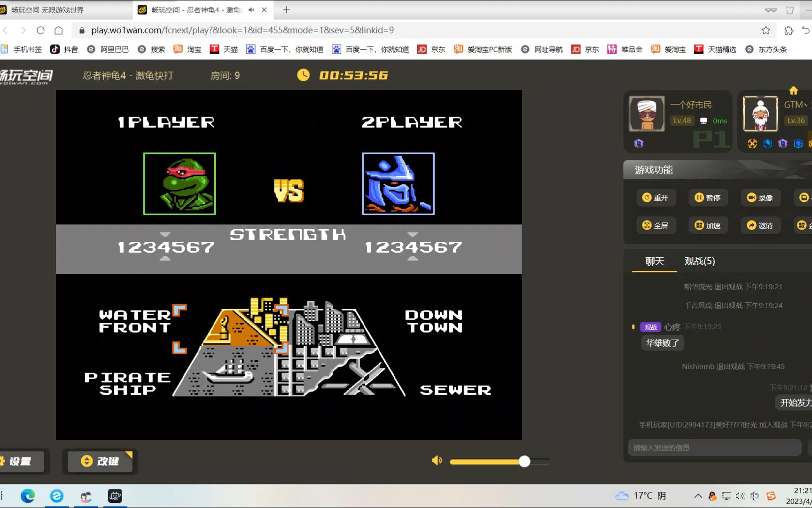Reload the page with refresh icon
The width and height of the screenshot is (812, 508).
40,30
